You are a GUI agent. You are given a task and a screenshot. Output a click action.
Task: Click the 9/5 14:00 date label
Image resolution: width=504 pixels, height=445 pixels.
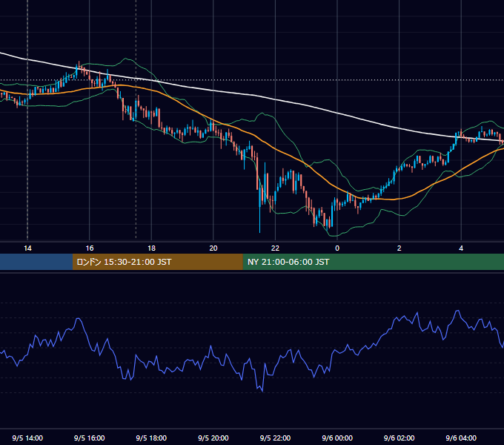coord(27,438)
